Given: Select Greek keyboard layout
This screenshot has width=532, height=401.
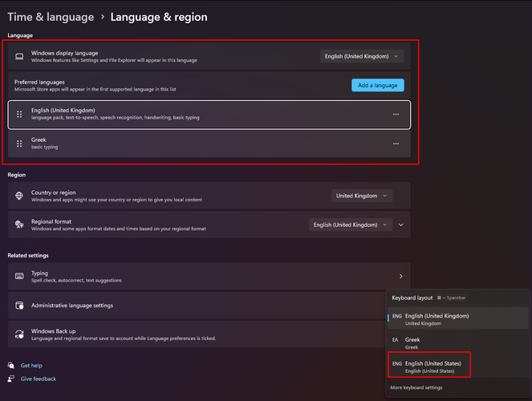Looking at the screenshot, I should 424,342.
